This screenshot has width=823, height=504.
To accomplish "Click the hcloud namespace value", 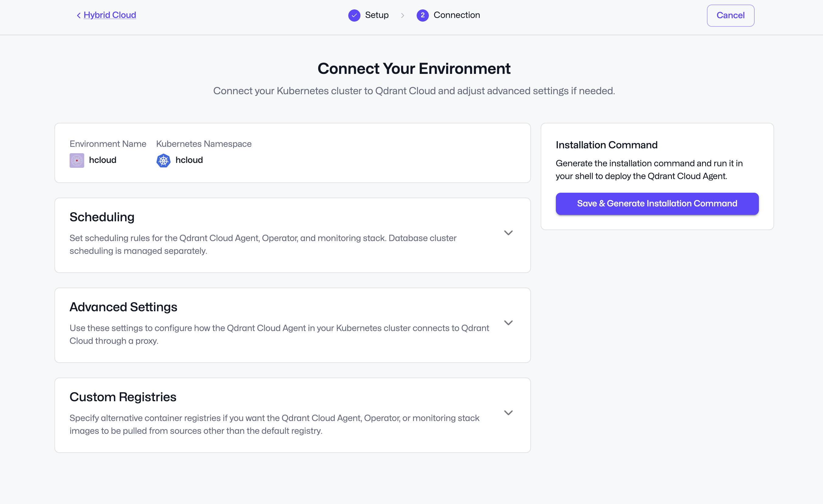I will [x=189, y=160].
